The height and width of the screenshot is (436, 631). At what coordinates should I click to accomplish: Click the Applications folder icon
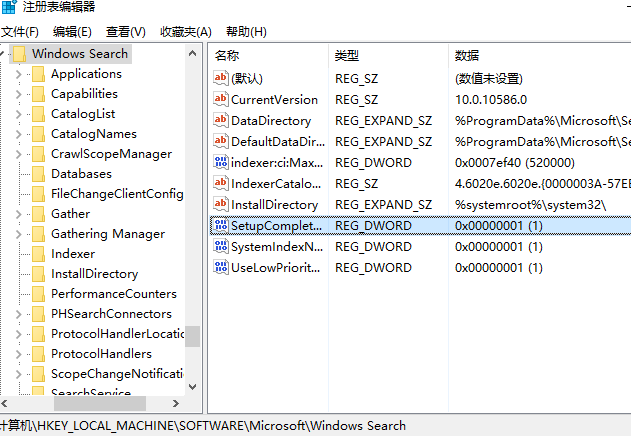point(39,74)
